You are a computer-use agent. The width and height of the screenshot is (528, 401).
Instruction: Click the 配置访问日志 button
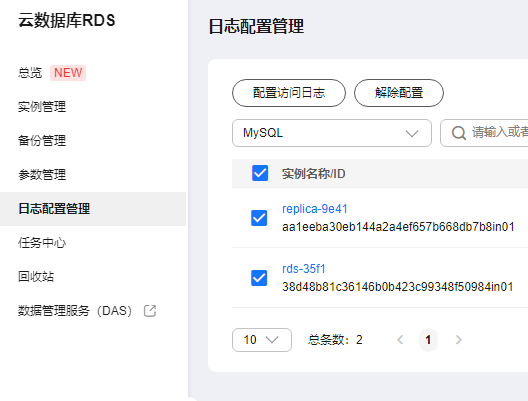289,93
